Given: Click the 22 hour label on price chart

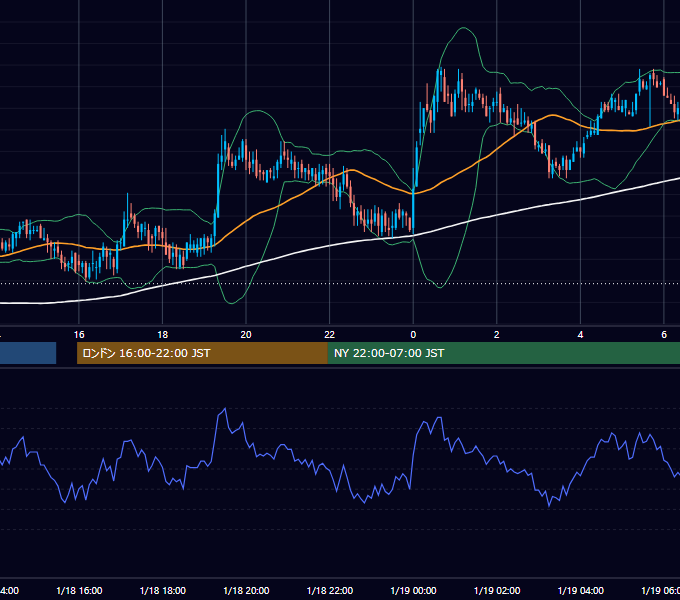Looking at the screenshot, I should [330, 335].
